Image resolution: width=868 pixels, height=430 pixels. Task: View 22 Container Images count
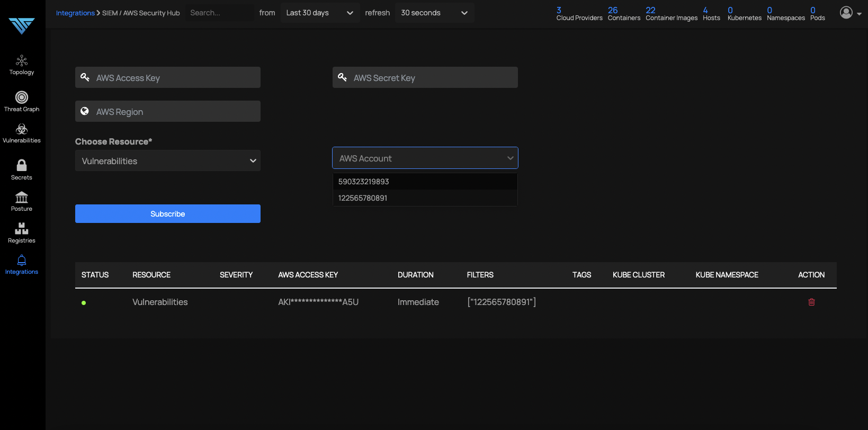click(x=672, y=14)
